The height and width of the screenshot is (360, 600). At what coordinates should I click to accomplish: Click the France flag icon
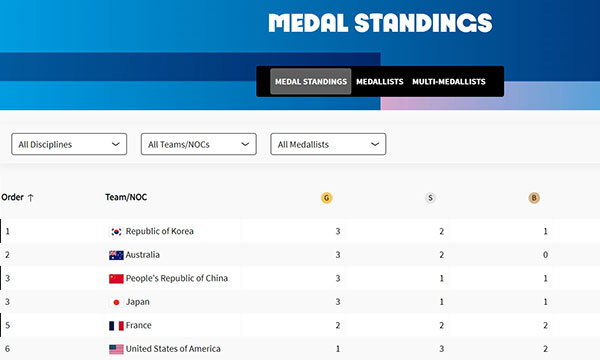pyautogui.click(x=116, y=326)
